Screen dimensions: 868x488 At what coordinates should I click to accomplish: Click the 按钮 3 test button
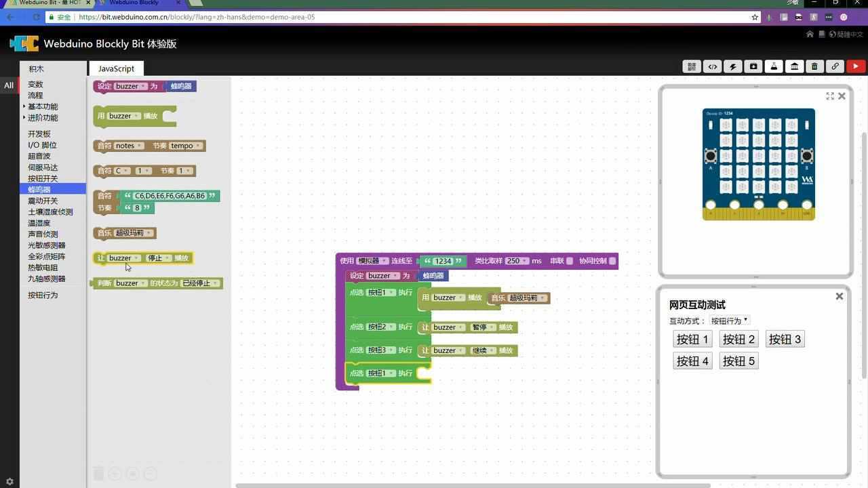[785, 340]
